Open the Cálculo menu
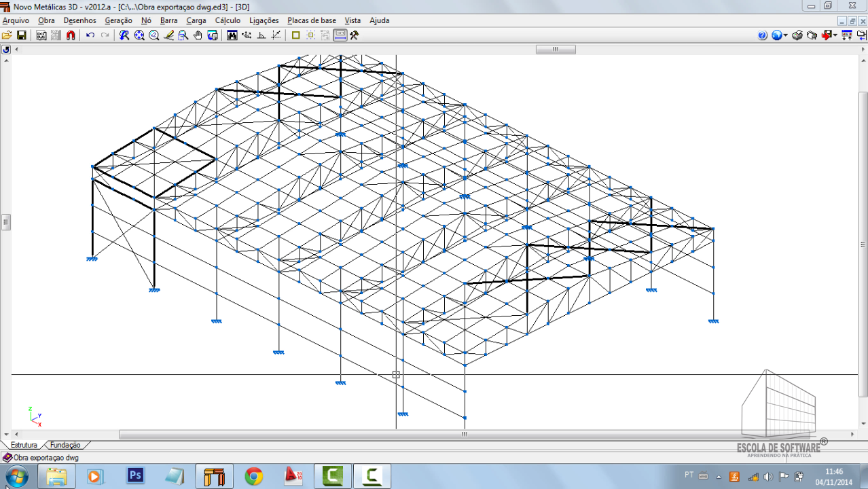 [x=228, y=20]
